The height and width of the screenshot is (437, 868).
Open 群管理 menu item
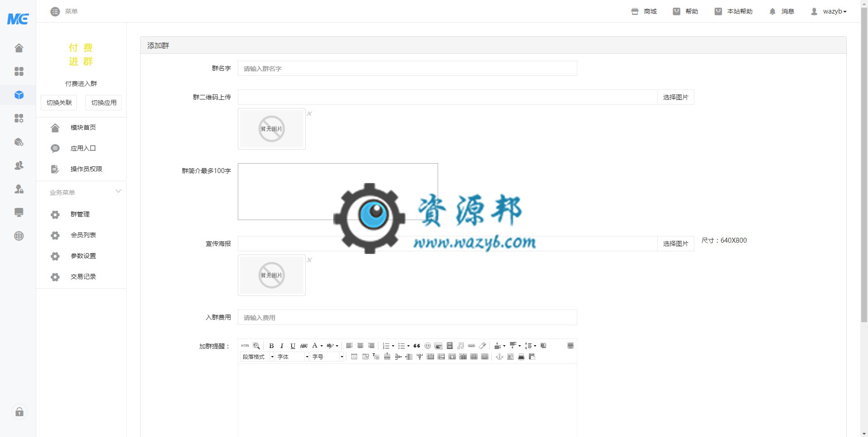(81, 214)
